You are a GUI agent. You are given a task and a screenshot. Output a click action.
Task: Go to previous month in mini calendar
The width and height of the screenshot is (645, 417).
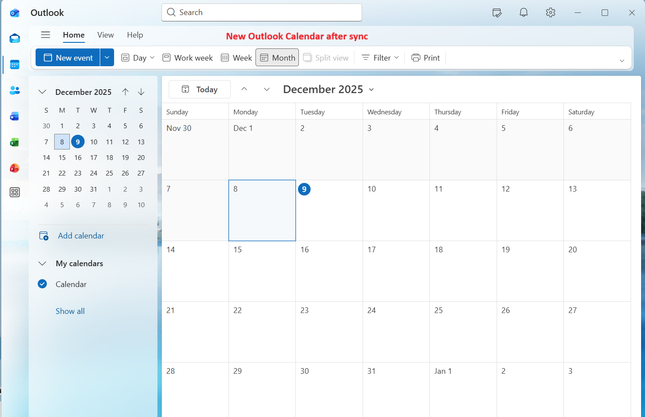point(125,92)
